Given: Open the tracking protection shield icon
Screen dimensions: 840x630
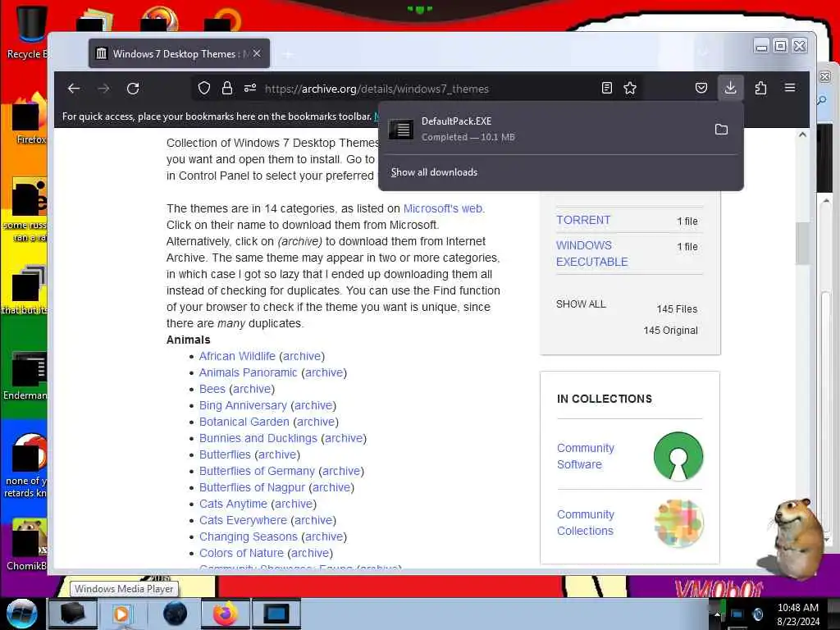Looking at the screenshot, I should click(204, 89).
